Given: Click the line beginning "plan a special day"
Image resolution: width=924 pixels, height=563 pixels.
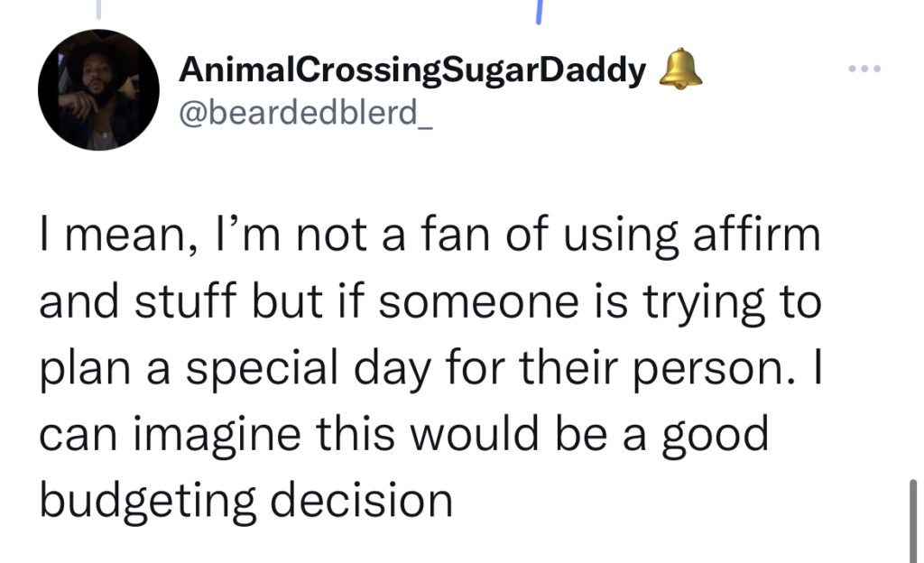Looking at the screenshot, I should (429, 370).
